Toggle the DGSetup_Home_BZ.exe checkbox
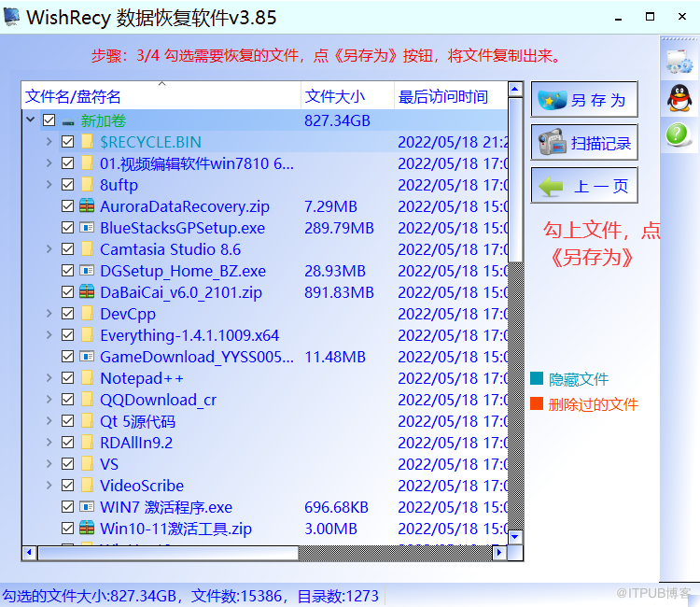Image resolution: width=700 pixels, height=607 pixels. click(x=68, y=271)
